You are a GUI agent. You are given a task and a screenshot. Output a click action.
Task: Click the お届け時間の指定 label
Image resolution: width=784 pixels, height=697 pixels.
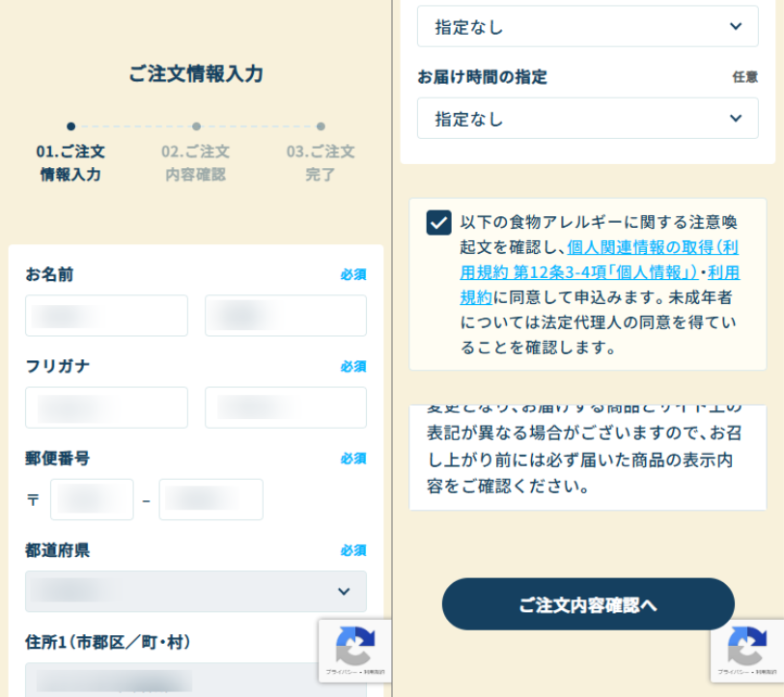pos(482,77)
